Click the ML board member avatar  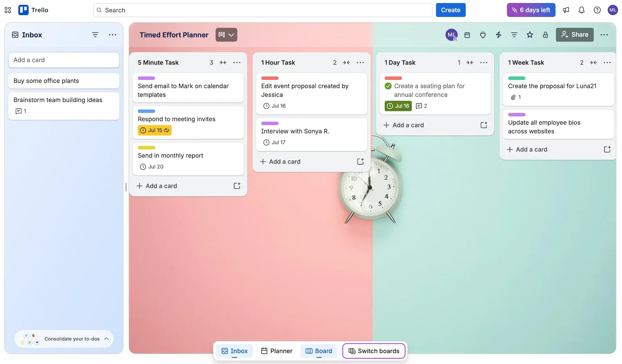[451, 35]
